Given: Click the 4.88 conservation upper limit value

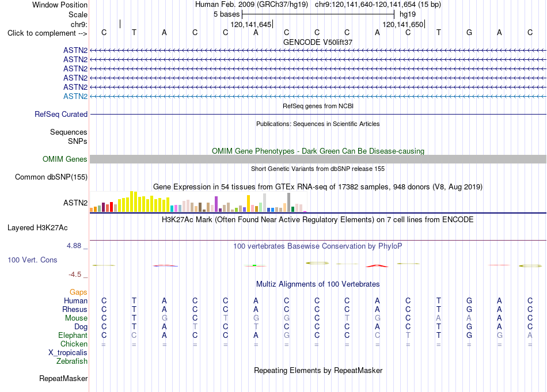Looking at the screenshot, I should 74,246.
